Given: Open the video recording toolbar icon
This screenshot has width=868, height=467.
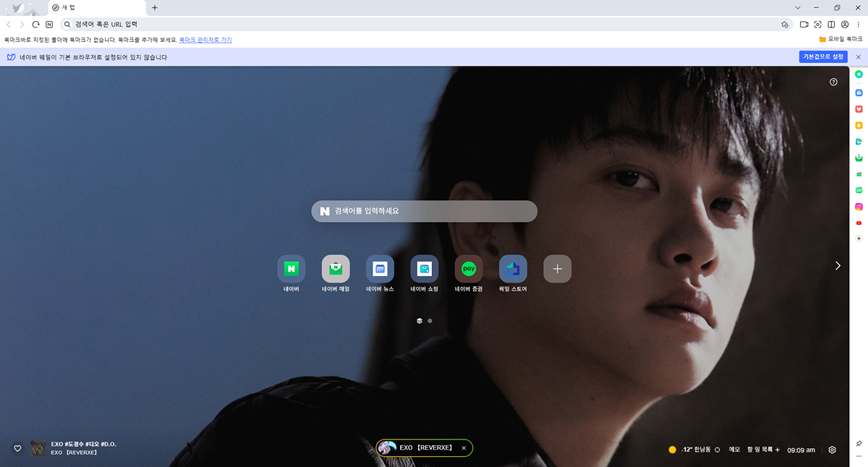Looking at the screenshot, I should click(804, 25).
